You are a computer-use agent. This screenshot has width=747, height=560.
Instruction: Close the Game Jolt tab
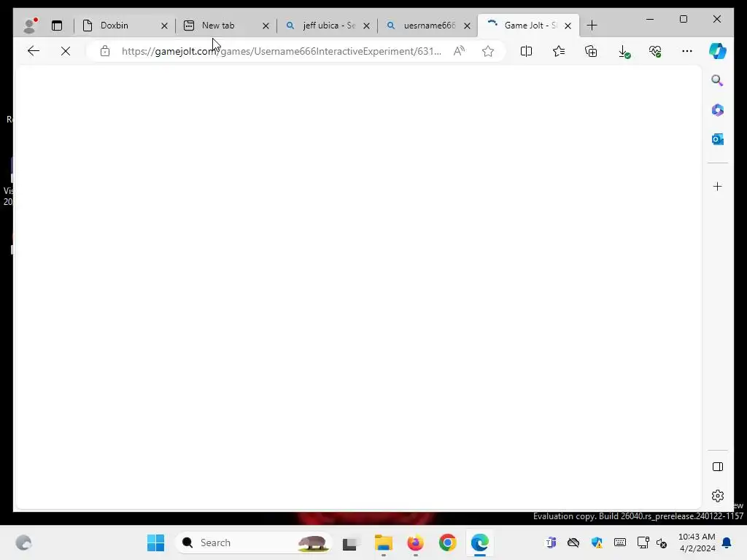(x=568, y=26)
